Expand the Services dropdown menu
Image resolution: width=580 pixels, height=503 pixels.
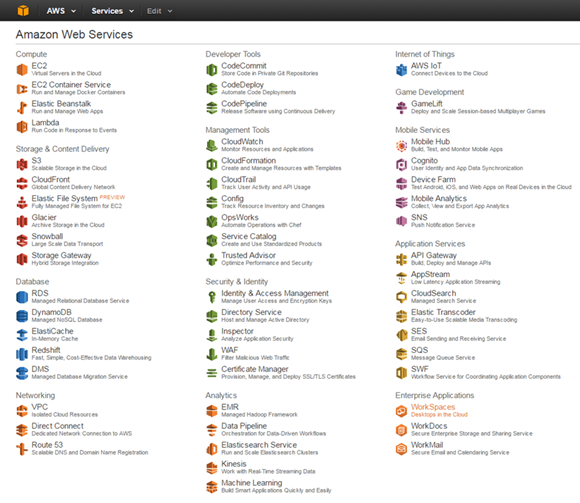click(x=112, y=11)
